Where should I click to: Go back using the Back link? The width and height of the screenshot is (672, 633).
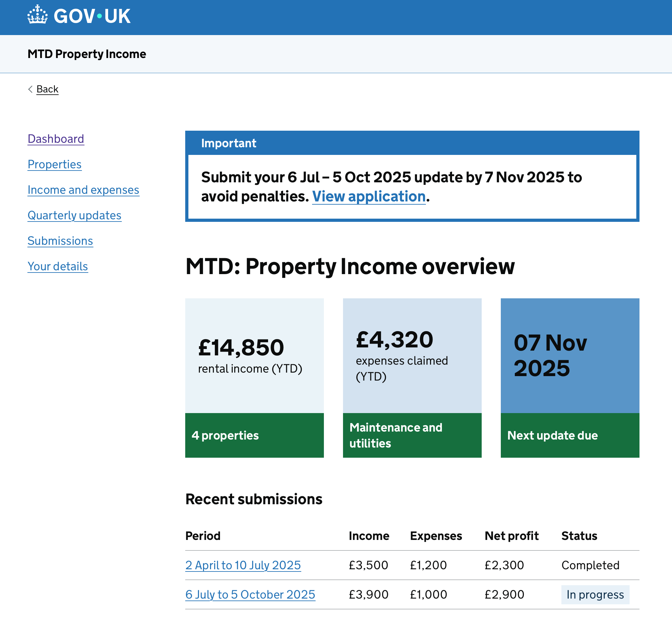click(x=47, y=89)
